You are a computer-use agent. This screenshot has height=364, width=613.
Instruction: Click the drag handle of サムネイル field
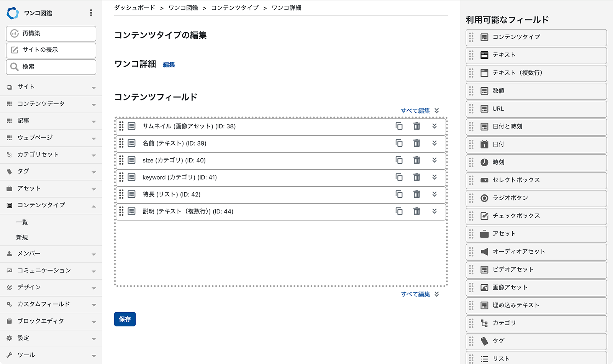click(x=121, y=126)
